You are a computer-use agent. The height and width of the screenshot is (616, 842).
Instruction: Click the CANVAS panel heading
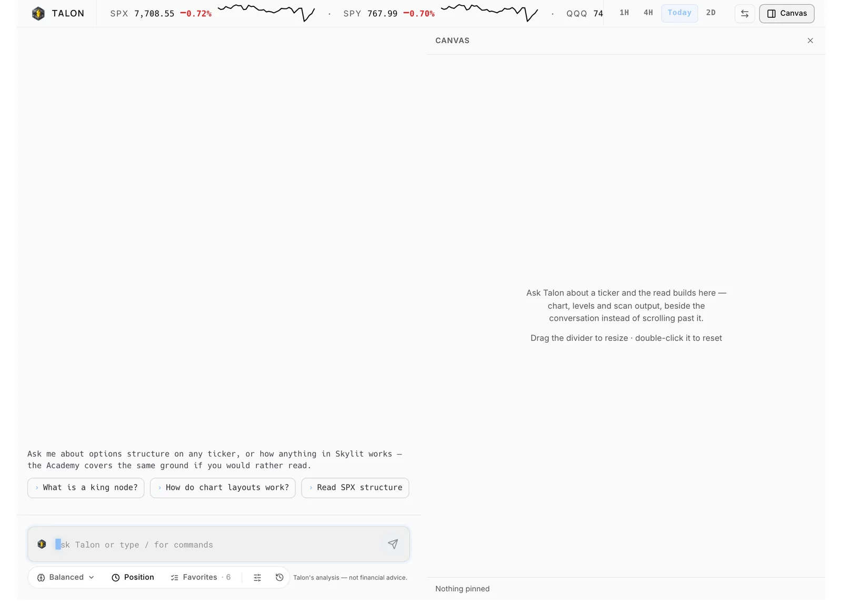pos(453,41)
